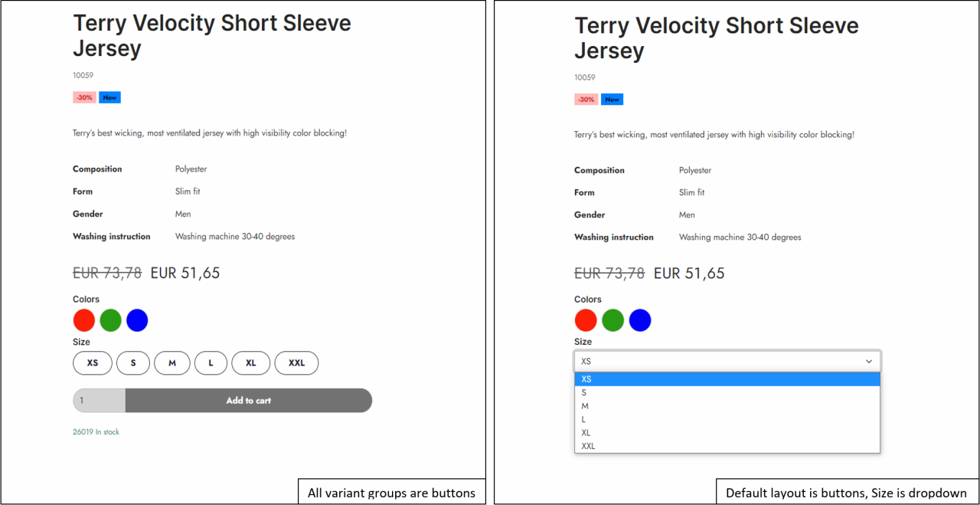Pick the blue color in right panel
The height and width of the screenshot is (505, 980).
pyautogui.click(x=640, y=320)
